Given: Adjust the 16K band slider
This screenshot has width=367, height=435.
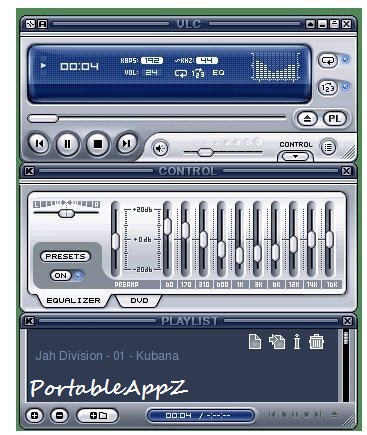Looking at the screenshot, I should (330, 239).
